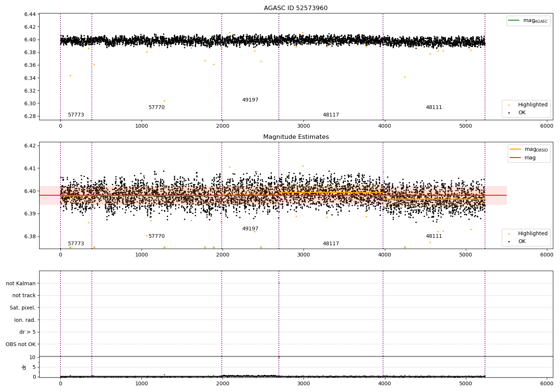Click the 'not track' axis label
Screen dimensions: 560x392
pyautogui.click(x=24, y=296)
